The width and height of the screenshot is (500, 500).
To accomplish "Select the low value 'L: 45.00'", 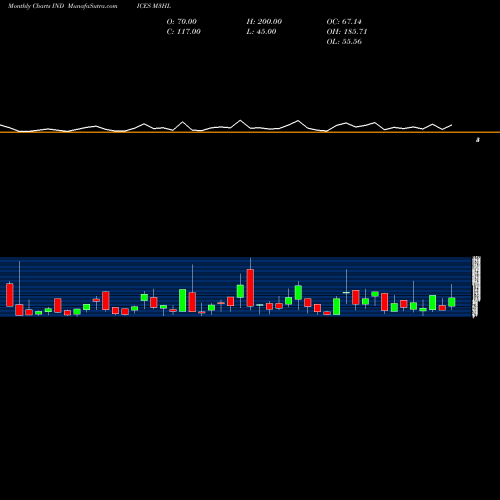I will 261,32.
